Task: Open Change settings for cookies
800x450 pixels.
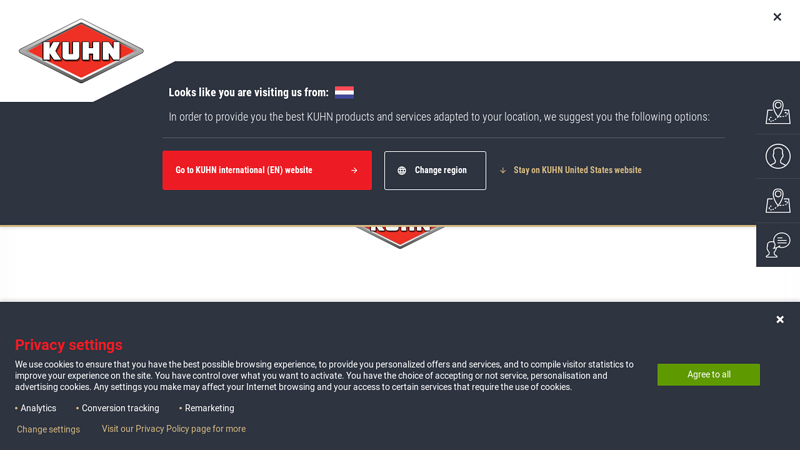Action: click(x=48, y=429)
